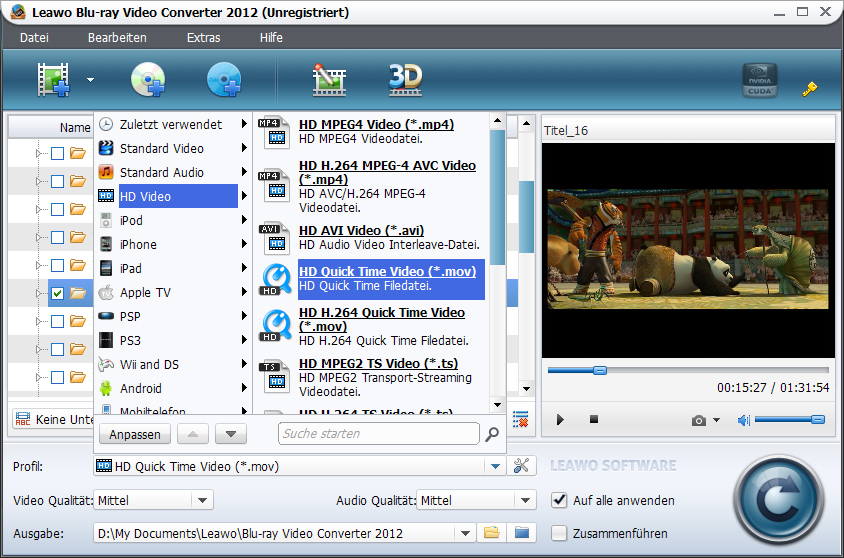
Task: Uncheck the selected file row checkbox
Action: click(58, 293)
